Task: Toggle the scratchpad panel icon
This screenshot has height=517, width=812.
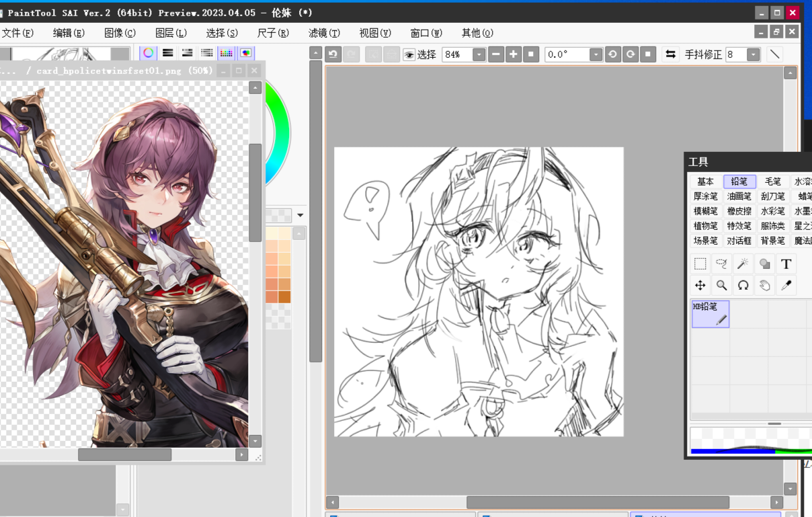Action: [x=246, y=53]
